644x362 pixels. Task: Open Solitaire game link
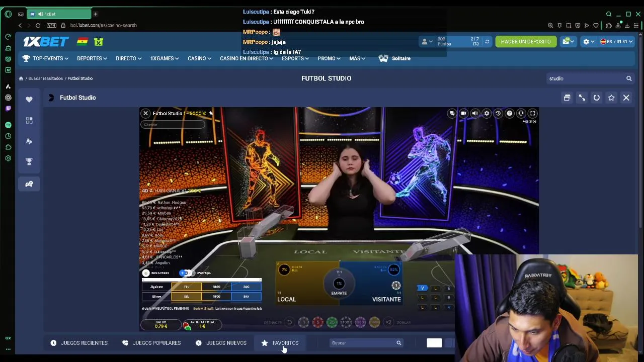(395, 58)
